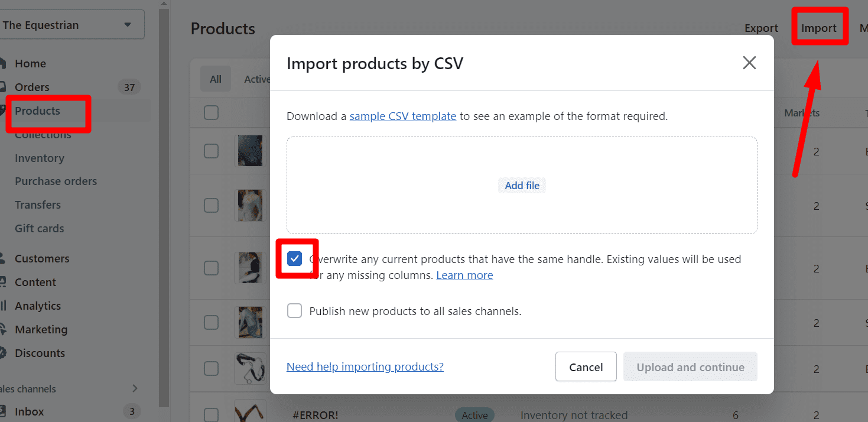The width and height of the screenshot is (868, 422).
Task: Click the Add file button
Action: coord(522,186)
